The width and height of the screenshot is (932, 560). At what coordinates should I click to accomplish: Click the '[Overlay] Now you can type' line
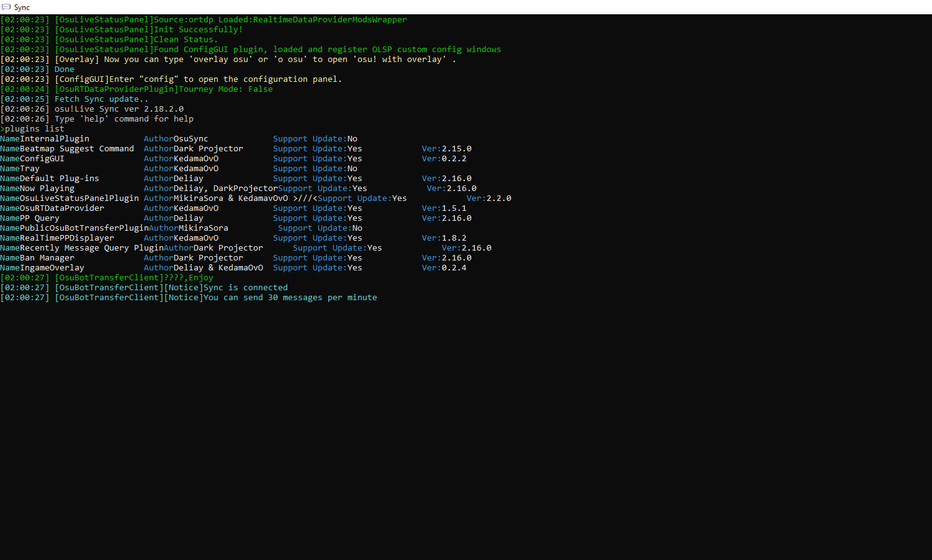(x=228, y=60)
